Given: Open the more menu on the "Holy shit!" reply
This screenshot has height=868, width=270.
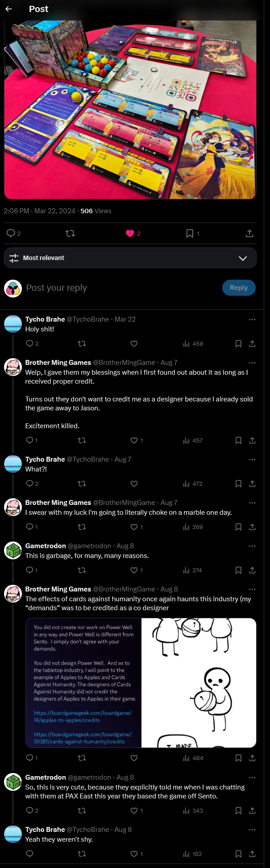Looking at the screenshot, I should click(252, 319).
